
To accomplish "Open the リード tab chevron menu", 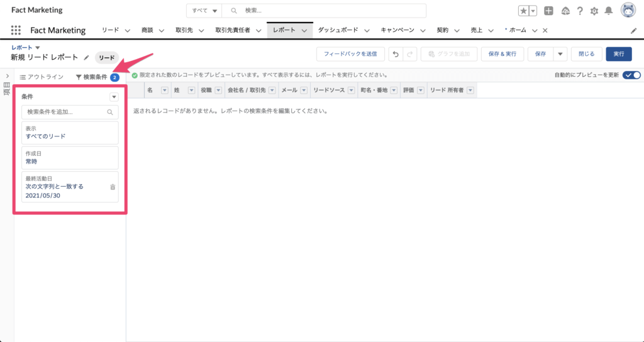I will (127, 30).
